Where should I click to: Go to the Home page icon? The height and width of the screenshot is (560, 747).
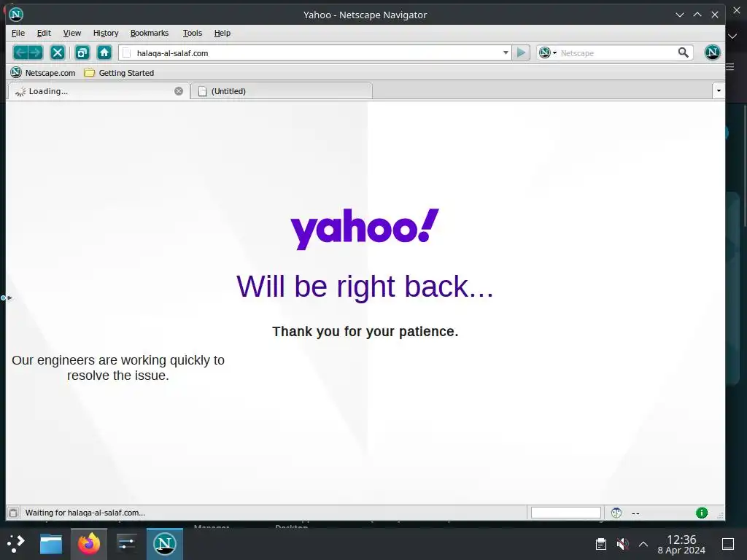point(104,52)
